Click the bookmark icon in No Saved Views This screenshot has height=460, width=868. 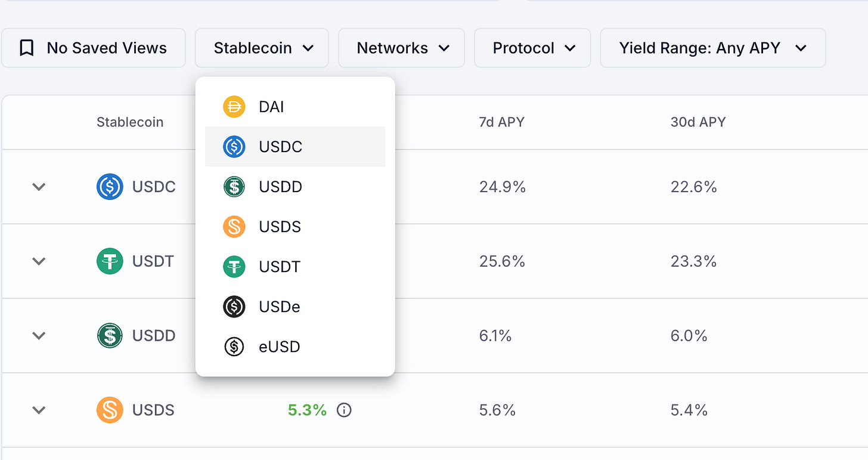tap(26, 48)
